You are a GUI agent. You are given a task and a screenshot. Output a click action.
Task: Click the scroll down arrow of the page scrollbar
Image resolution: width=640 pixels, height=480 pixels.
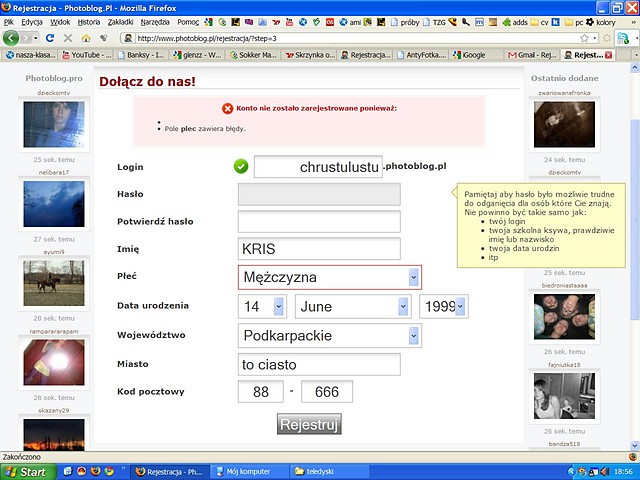(x=635, y=445)
